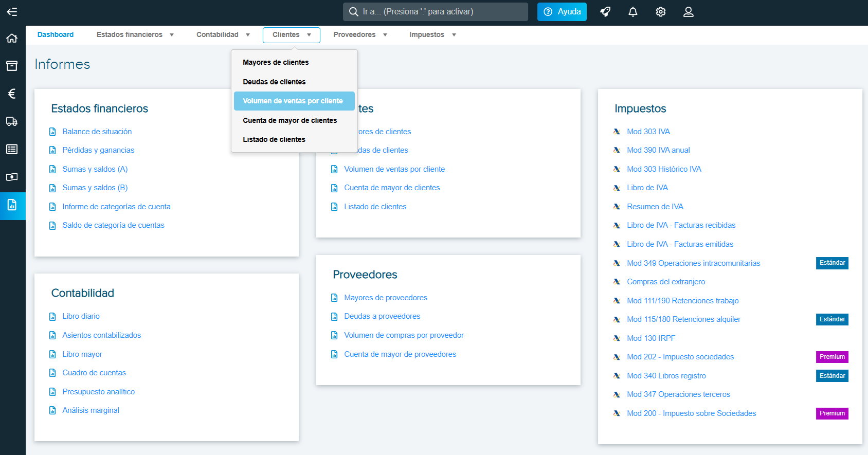
Task: Open the list icon in the sidebar
Action: click(x=12, y=149)
